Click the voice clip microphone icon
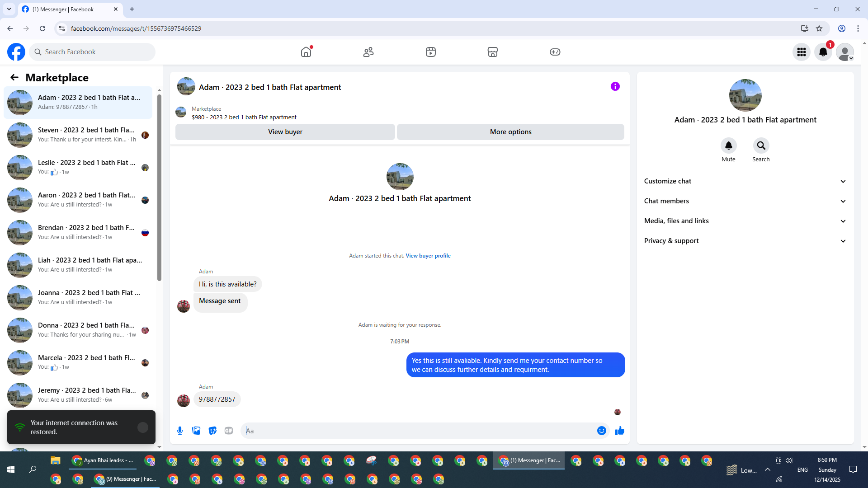 [x=180, y=431]
